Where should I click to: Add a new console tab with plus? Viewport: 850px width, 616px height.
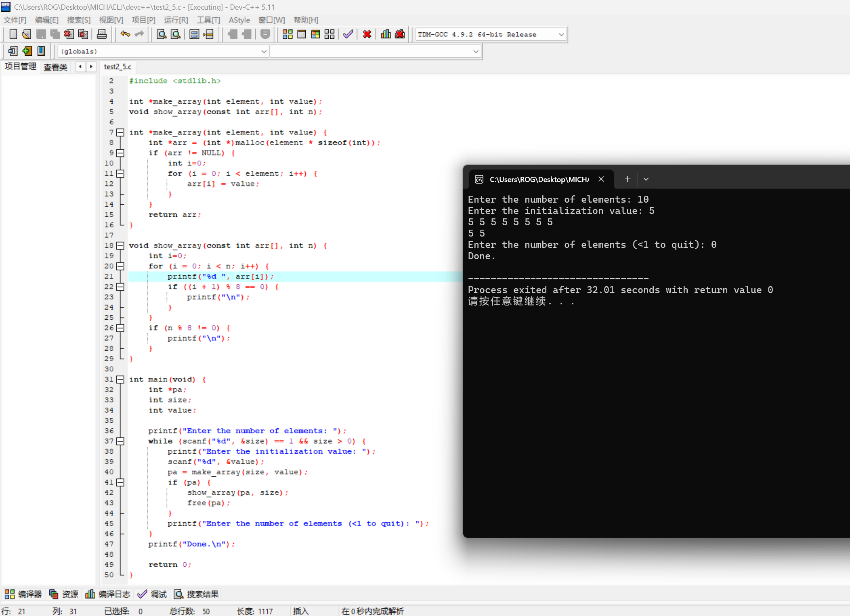(627, 179)
